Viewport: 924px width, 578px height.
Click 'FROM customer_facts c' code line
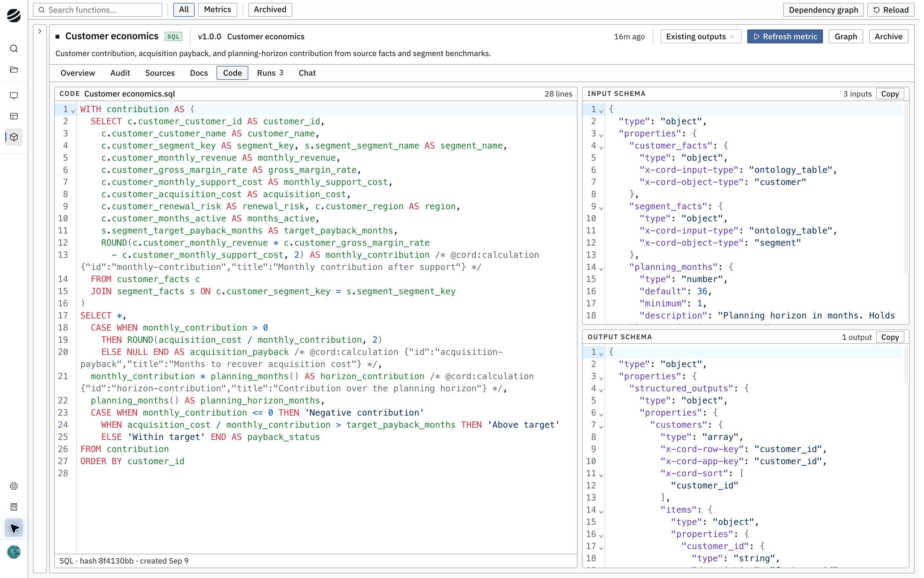click(x=145, y=279)
